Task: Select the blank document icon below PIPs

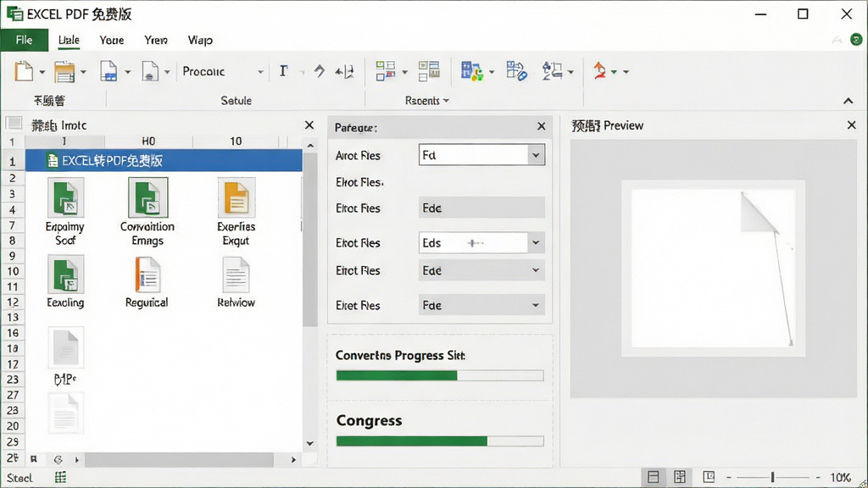Action: tap(65, 413)
